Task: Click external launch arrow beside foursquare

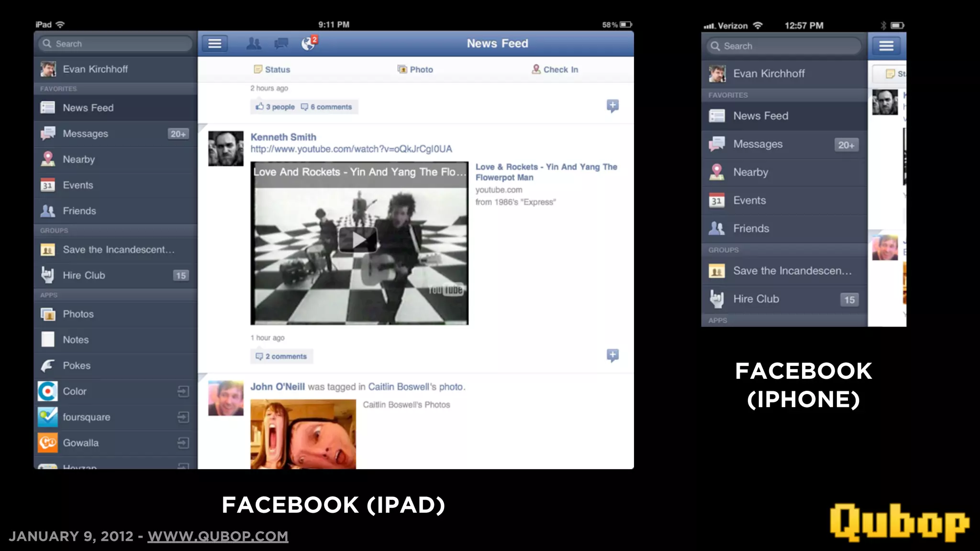Action: click(183, 418)
